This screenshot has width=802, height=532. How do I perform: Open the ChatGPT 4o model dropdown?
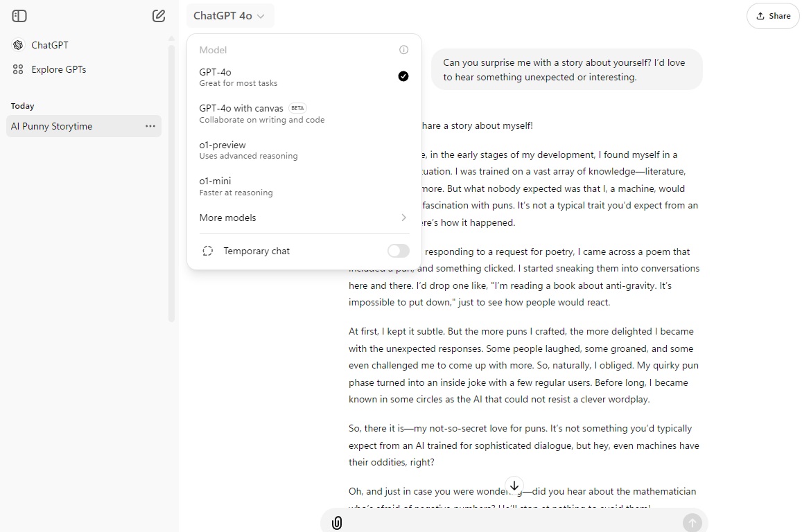(x=229, y=16)
